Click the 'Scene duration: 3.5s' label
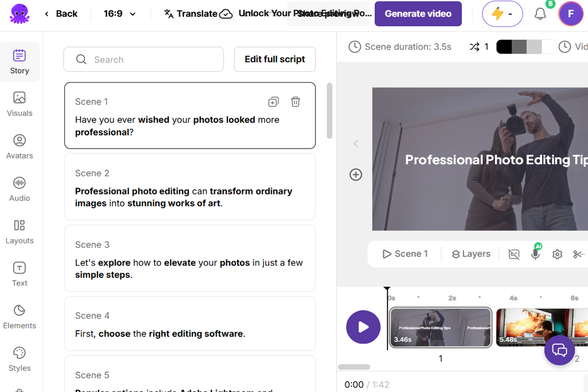The height and width of the screenshot is (392, 588). pyautogui.click(x=408, y=47)
